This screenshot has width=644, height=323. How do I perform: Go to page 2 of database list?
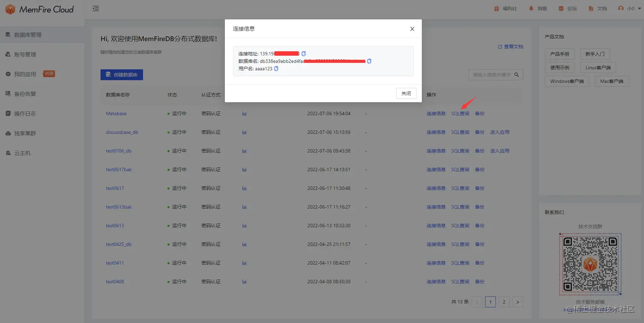504,302
